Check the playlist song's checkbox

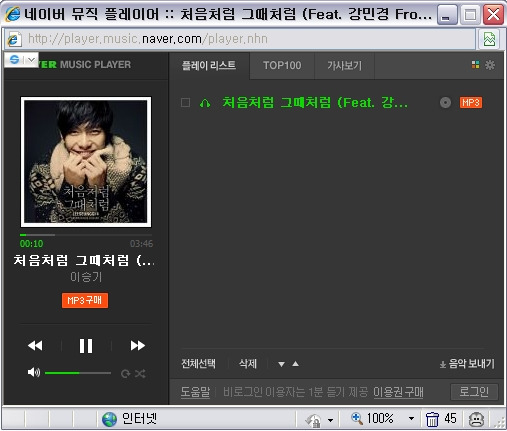point(185,102)
